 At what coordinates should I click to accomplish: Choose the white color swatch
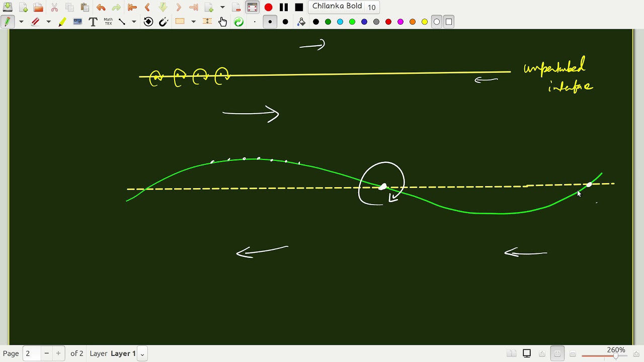437,22
